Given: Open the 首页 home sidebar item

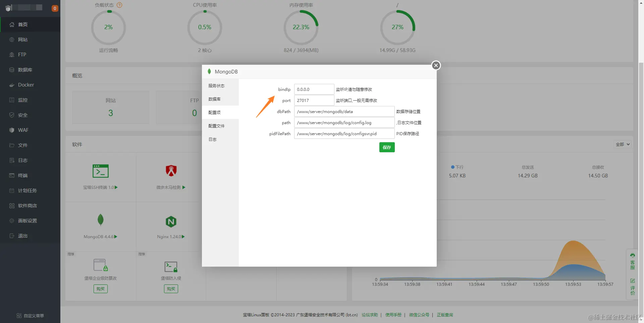Looking at the screenshot, I should 30,24.
